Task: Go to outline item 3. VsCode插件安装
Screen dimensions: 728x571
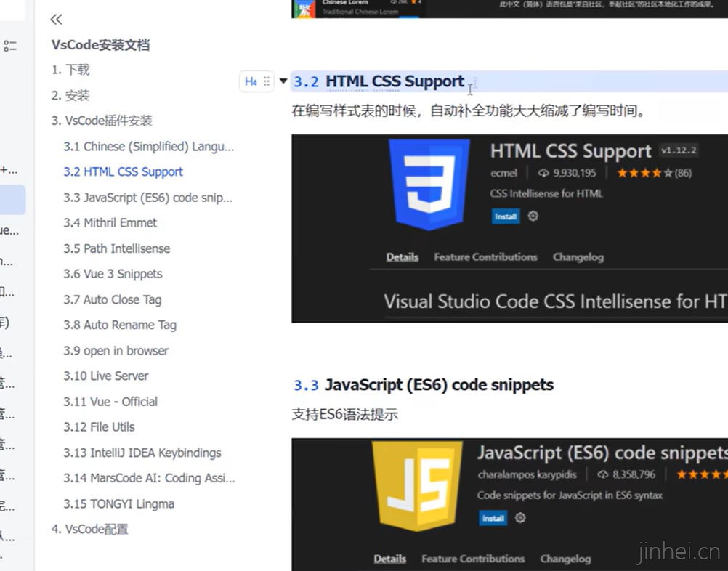Action: click(102, 121)
